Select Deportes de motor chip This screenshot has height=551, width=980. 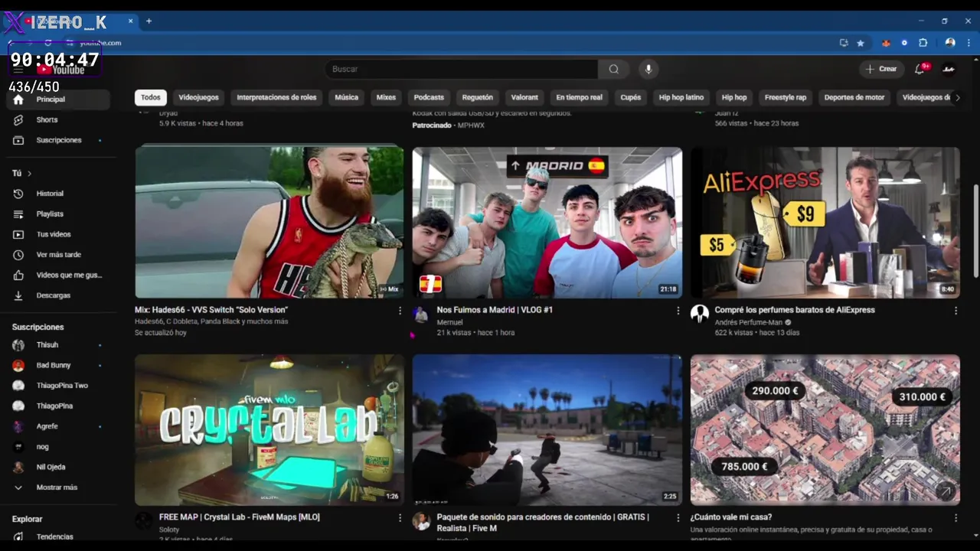pos(854,97)
